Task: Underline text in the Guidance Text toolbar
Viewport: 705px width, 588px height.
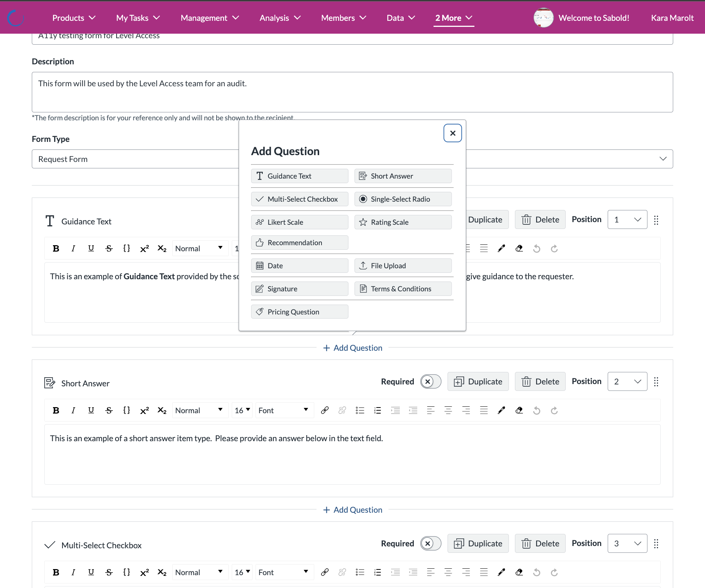Action: pos(91,249)
